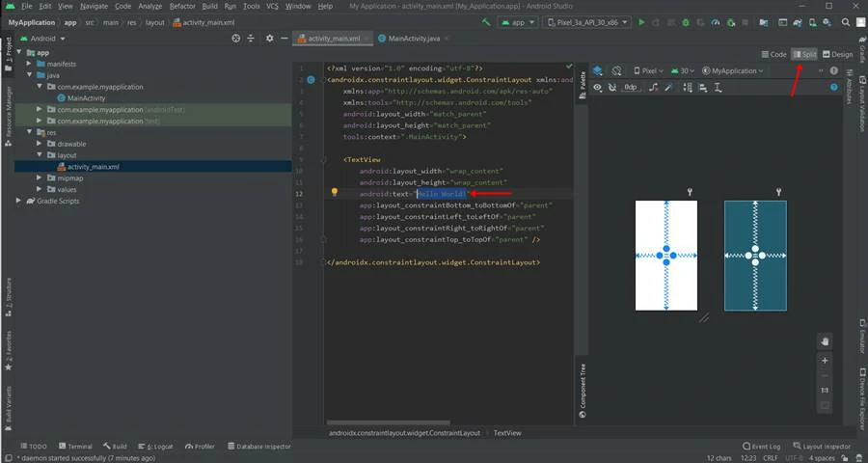Click the 0dp default margins field
This screenshot has width=868, height=463.
click(x=630, y=88)
